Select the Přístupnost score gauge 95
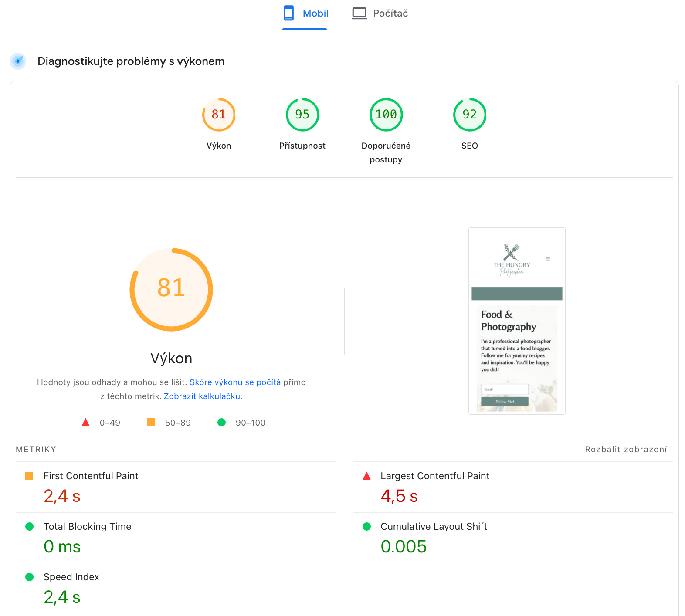This screenshot has width=685, height=616. pos(302,115)
